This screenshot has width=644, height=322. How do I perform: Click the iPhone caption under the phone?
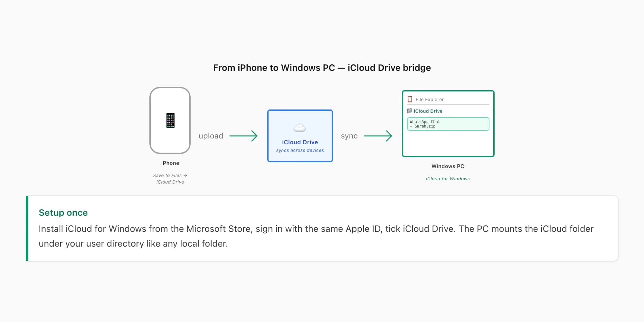point(170,163)
